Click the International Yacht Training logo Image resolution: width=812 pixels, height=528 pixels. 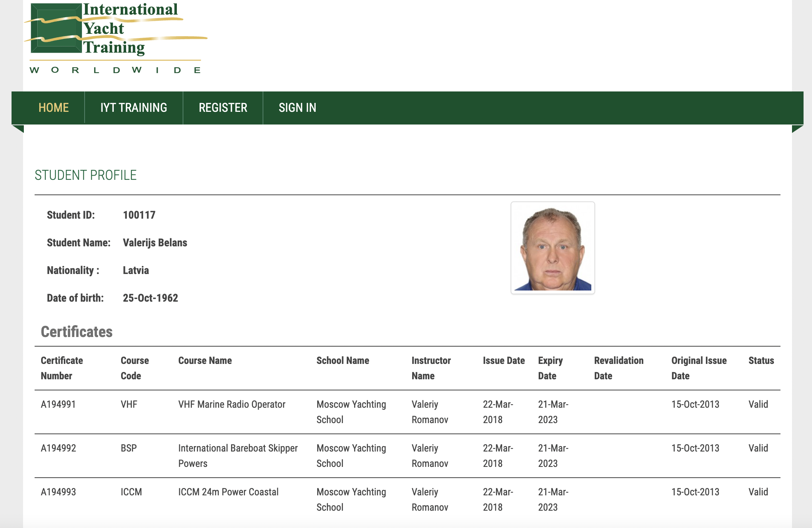pos(116,38)
